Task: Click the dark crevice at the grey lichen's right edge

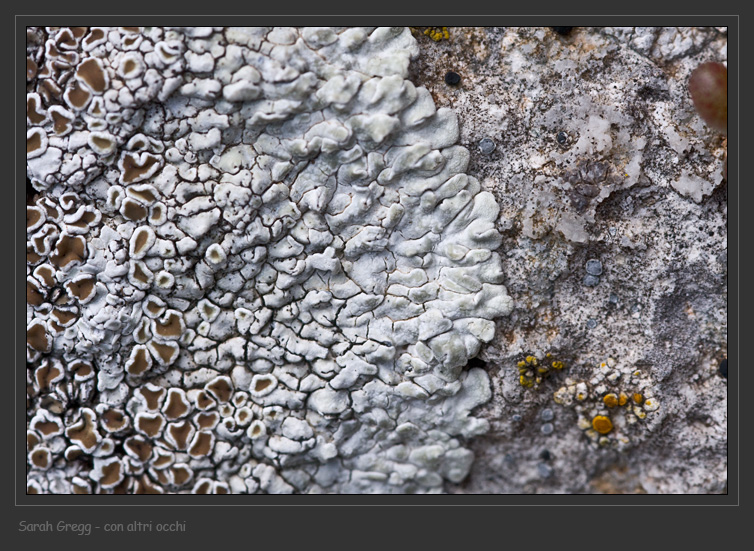Action: click(x=476, y=363)
